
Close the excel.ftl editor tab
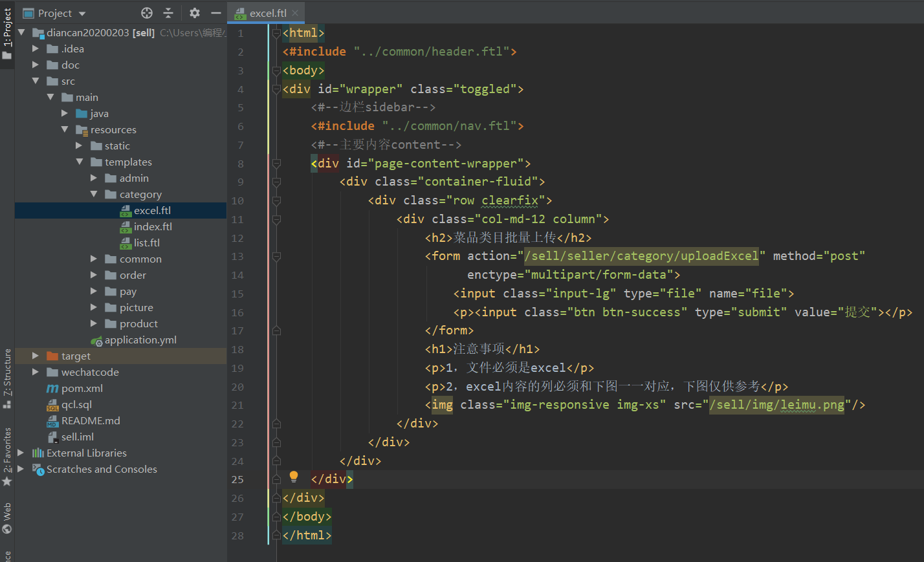point(295,13)
